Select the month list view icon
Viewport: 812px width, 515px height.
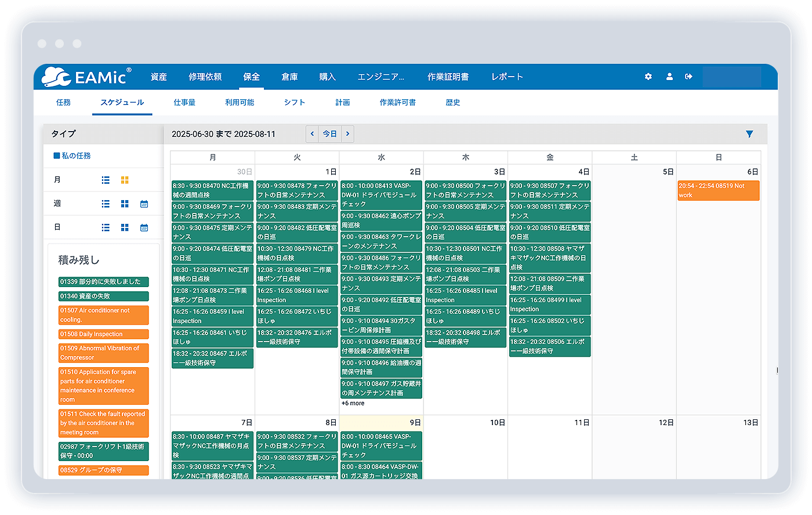pyautogui.click(x=106, y=180)
